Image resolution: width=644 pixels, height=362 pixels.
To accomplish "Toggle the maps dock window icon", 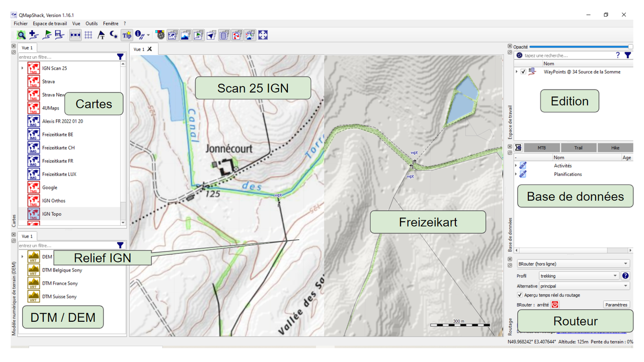I will pyautogui.click(x=173, y=35).
